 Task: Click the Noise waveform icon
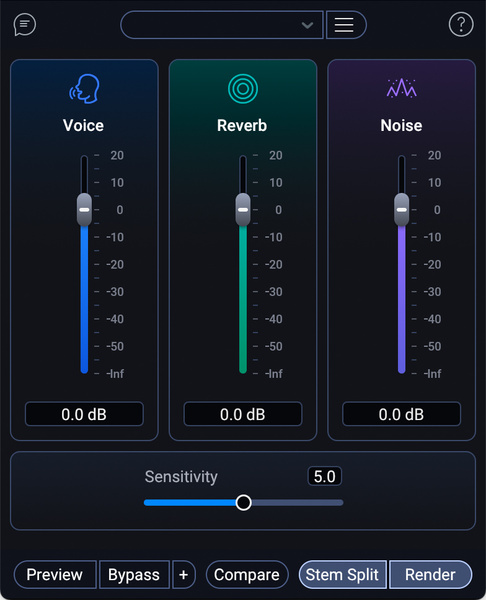pos(401,88)
